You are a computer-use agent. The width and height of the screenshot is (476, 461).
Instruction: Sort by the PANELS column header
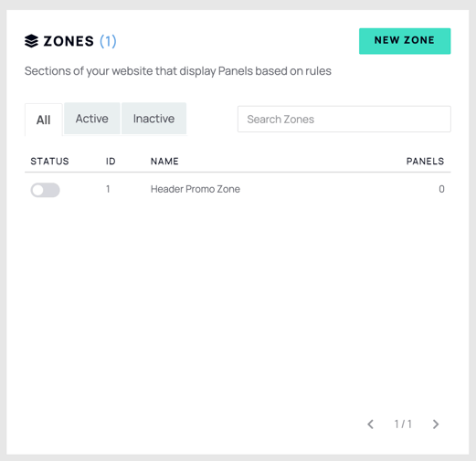pyautogui.click(x=426, y=161)
